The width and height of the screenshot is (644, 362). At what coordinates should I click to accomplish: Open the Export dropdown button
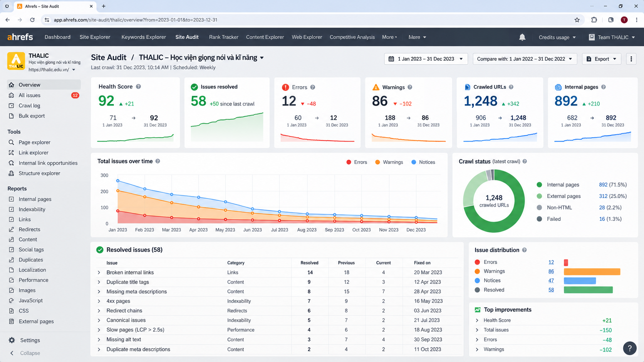(601, 59)
